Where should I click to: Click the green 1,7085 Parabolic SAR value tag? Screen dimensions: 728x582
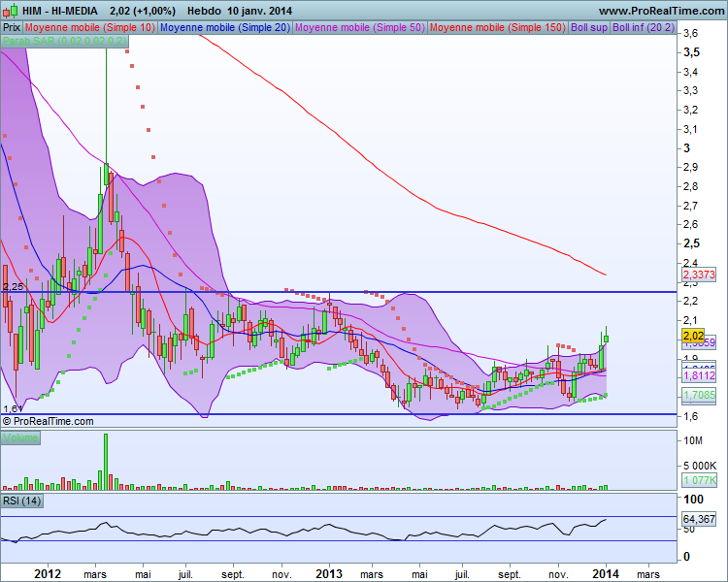click(699, 395)
